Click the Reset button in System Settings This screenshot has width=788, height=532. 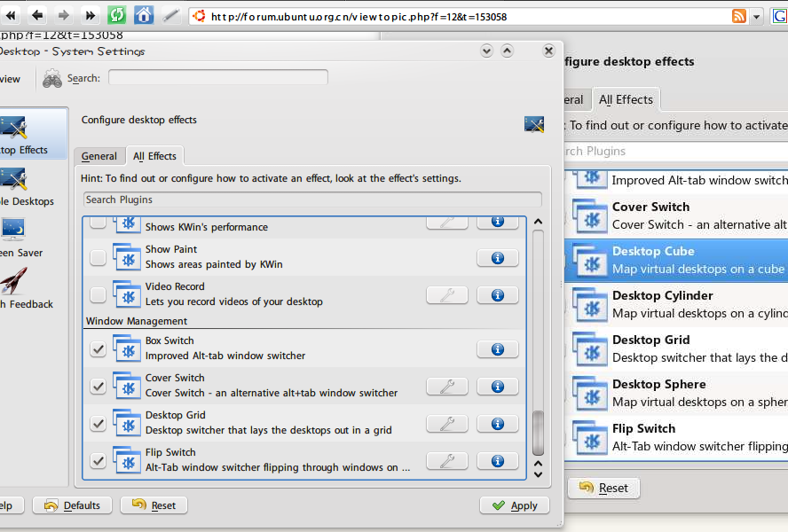154,505
